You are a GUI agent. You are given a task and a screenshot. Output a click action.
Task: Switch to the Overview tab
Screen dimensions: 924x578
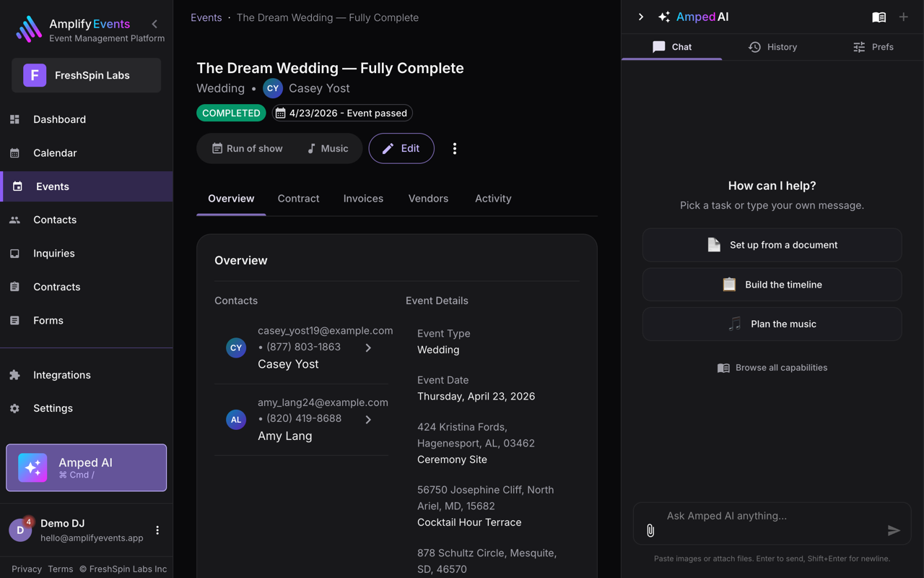[x=231, y=199]
